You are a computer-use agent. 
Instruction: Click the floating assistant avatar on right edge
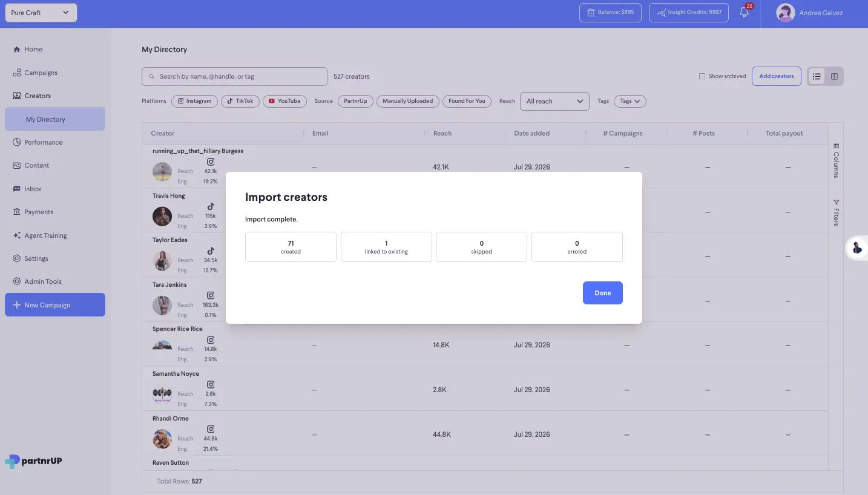pos(856,247)
